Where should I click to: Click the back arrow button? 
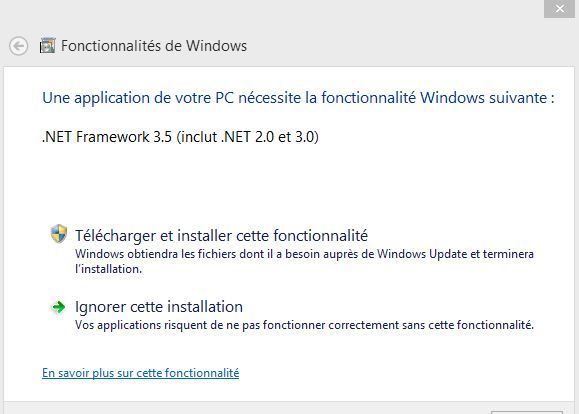[18, 46]
